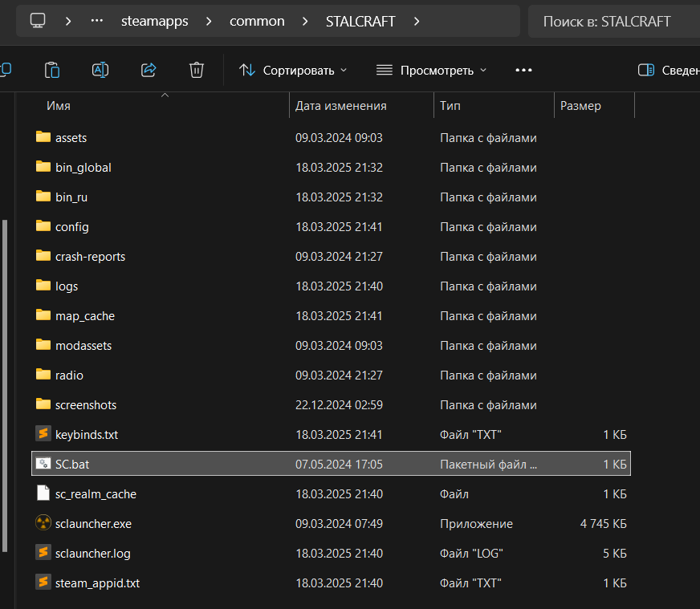Click the sclauncher.log file icon
700x609 pixels.
43,552
